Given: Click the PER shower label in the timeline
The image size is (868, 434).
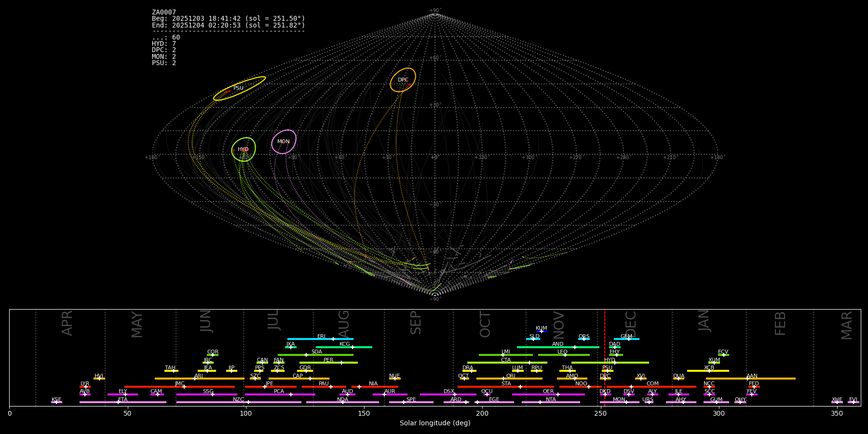Looking at the screenshot, I should (328, 360).
